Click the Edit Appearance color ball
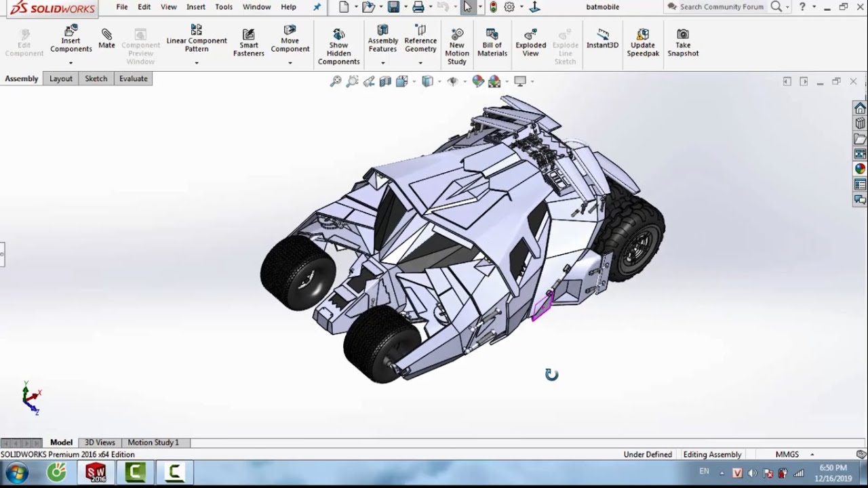 (x=478, y=81)
